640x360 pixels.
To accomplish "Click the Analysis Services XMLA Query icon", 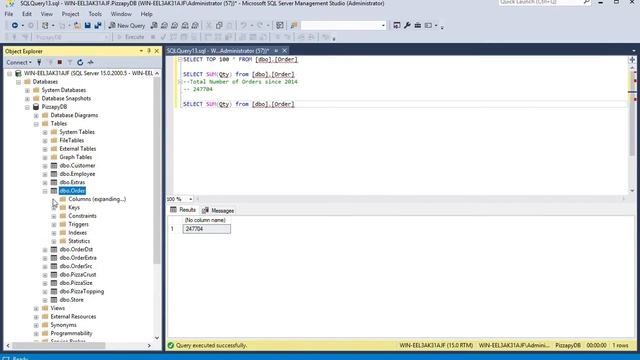I will pyautogui.click(x=185, y=25).
